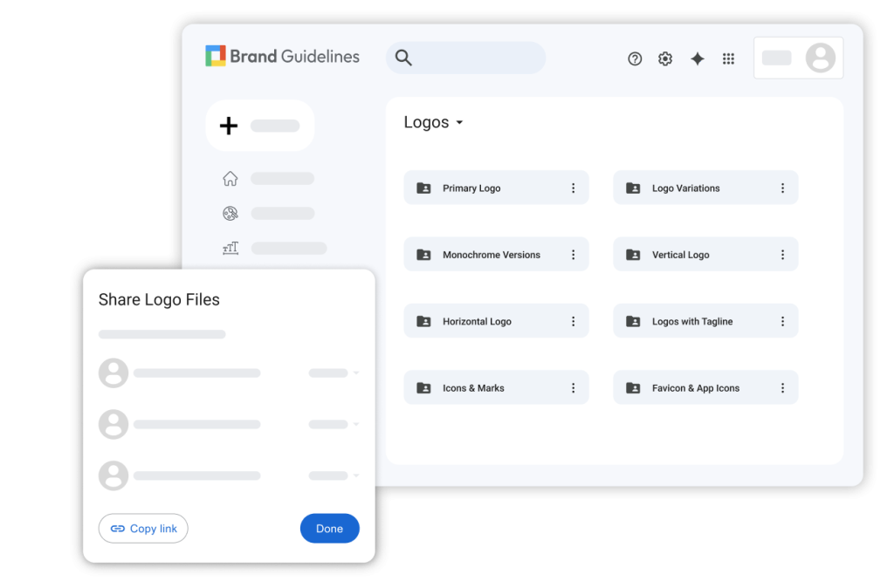This screenshot has height=588, width=894.
Task: Click the Gemini sparkle icon
Action: 697,58
